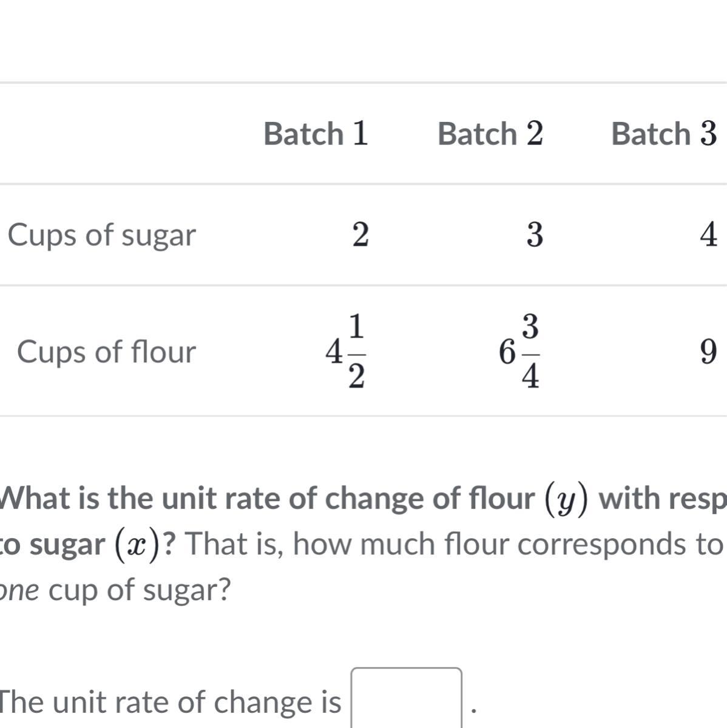The image size is (727, 728).
Task: Click flour value 9 for Batch 3
Action: [708, 352]
